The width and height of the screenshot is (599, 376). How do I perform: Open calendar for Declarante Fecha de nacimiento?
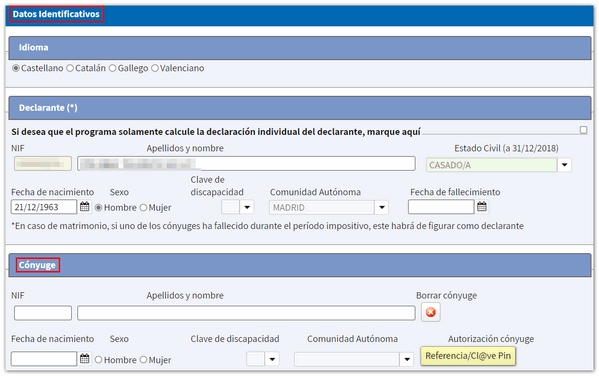pos(84,207)
